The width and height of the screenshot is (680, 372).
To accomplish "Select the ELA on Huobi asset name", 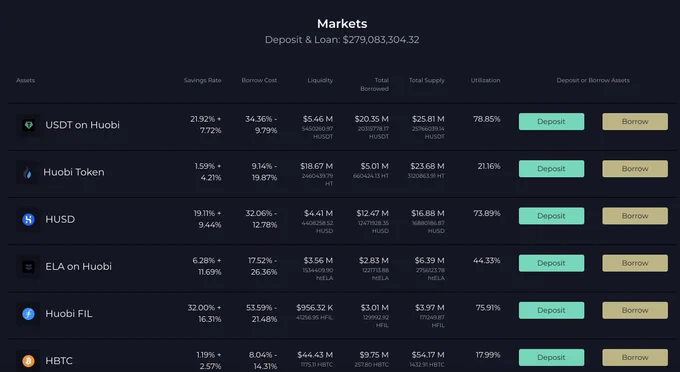I will tap(78, 266).
